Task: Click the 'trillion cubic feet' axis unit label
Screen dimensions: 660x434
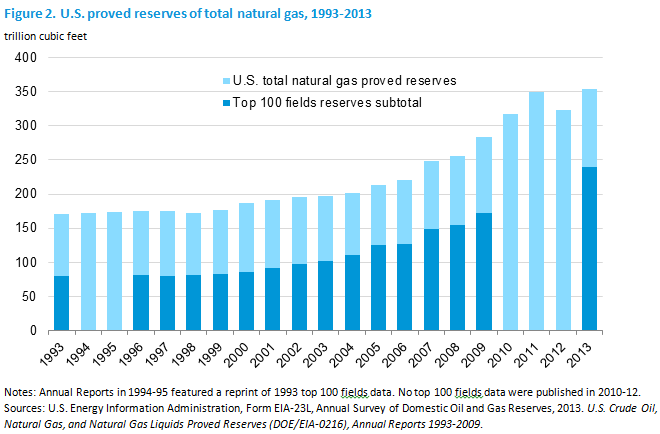Action: (x=45, y=37)
